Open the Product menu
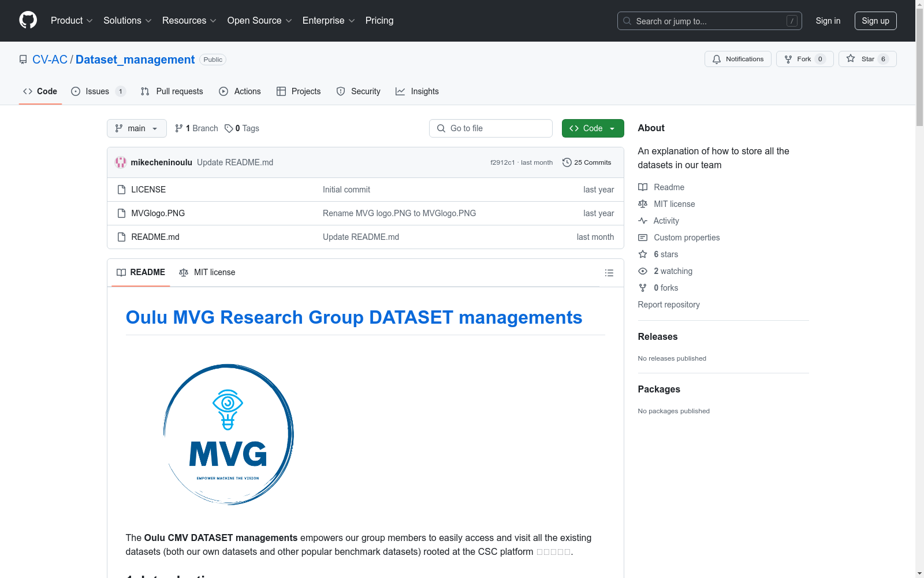 click(72, 21)
